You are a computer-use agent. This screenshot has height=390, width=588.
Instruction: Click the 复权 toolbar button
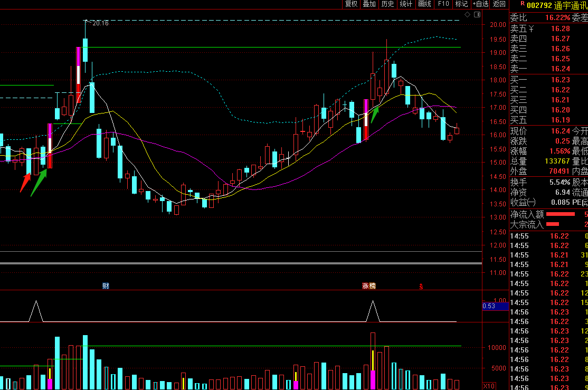[351, 4]
